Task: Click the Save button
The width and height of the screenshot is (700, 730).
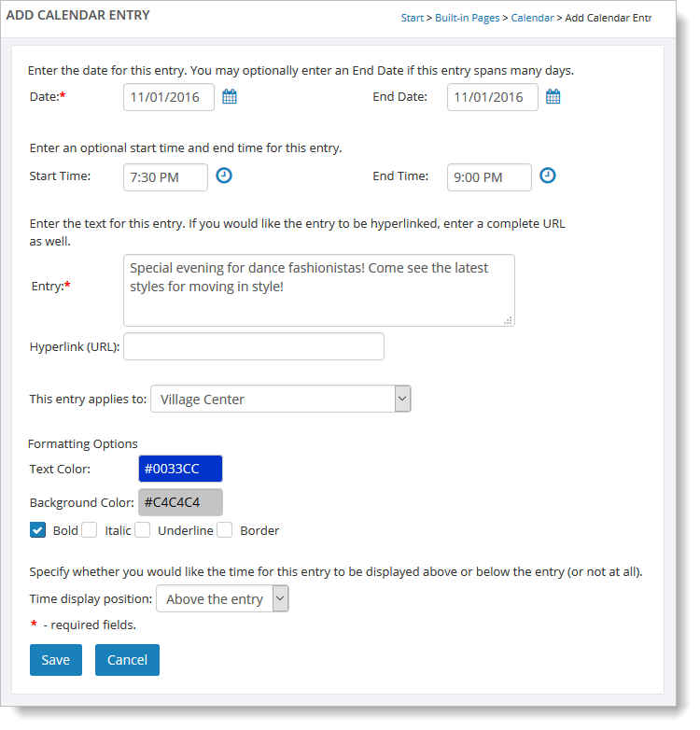Action: coord(55,660)
